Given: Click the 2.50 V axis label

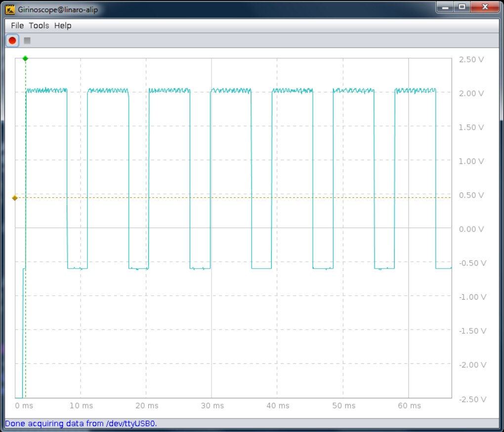Looking at the screenshot, I should (471, 60).
